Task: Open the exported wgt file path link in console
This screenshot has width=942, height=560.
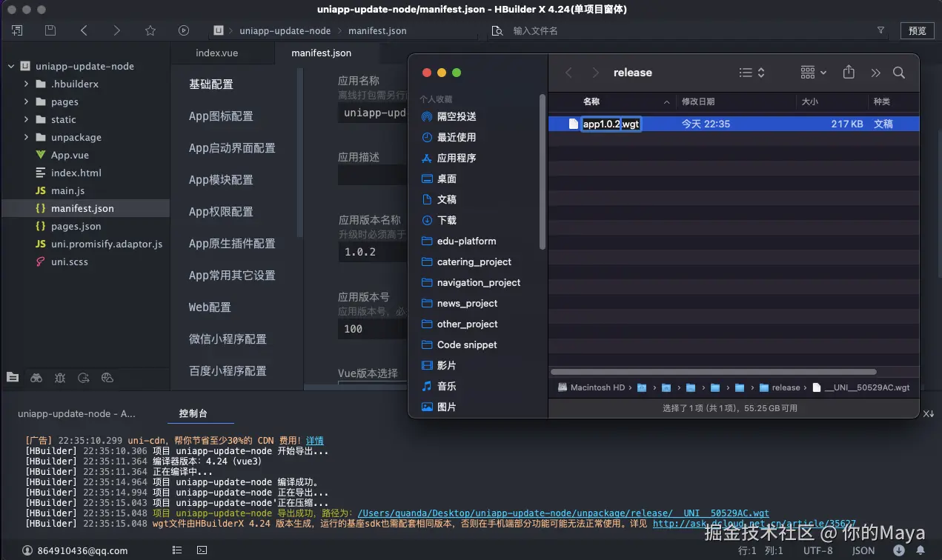Action: (x=563, y=513)
